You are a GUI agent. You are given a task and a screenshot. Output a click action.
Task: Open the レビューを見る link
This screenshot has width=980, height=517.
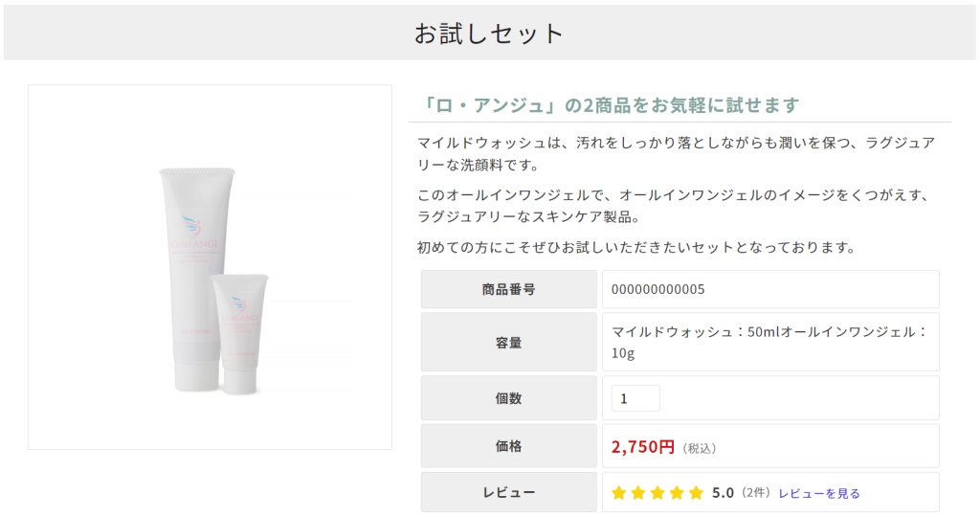(819, 493)
